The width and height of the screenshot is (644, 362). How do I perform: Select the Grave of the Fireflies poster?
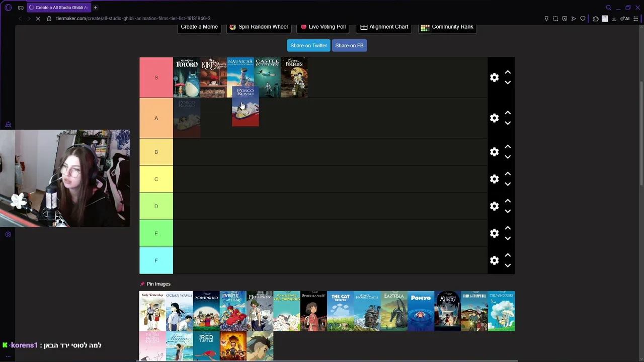click(294, 77)
